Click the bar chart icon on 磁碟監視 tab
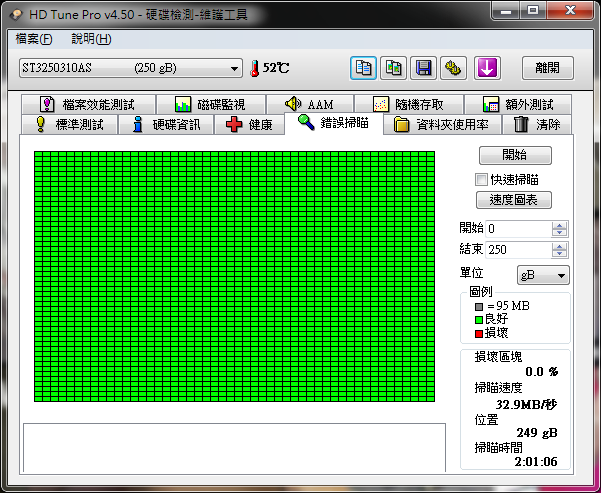601x493 pixels. click(183, 104)
